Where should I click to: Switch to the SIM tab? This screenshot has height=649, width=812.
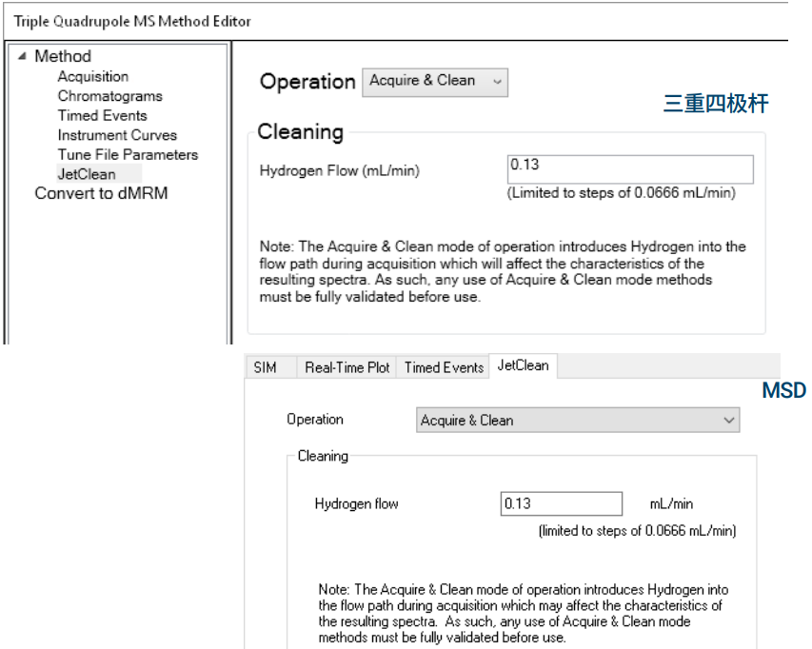(x=270, y=367)
